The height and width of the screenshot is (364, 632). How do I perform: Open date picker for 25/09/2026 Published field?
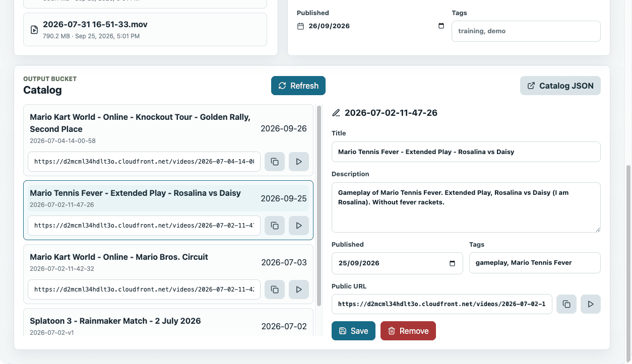click(x=452, y=263)
